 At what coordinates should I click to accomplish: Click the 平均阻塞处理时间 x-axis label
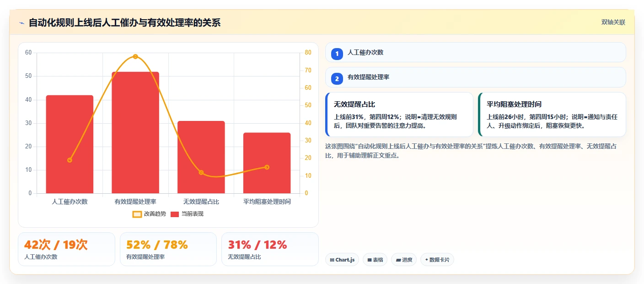point(267,202)
